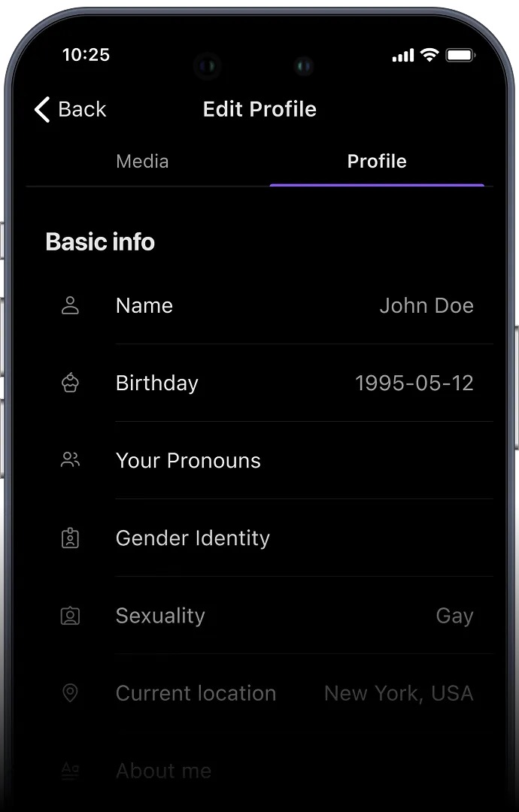Open the Your Pronouns row
Screen dimensions: 519x812
[188, 461]
